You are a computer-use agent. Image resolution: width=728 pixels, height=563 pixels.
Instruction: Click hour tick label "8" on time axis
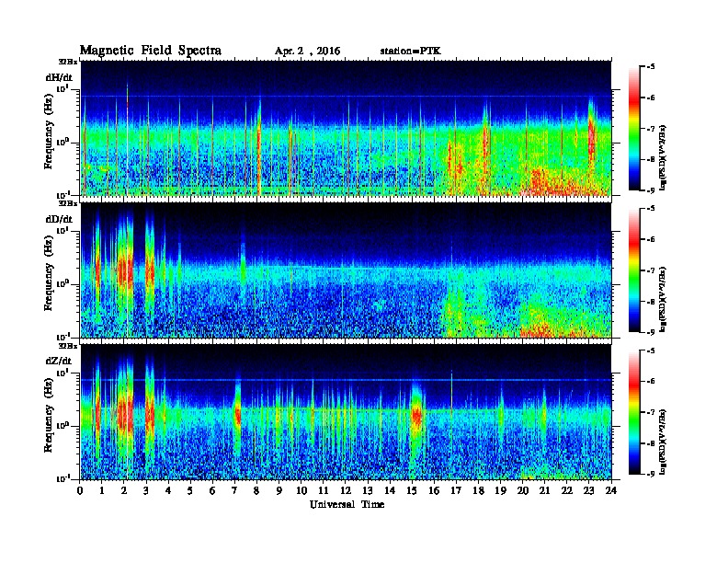click(256, 490)
